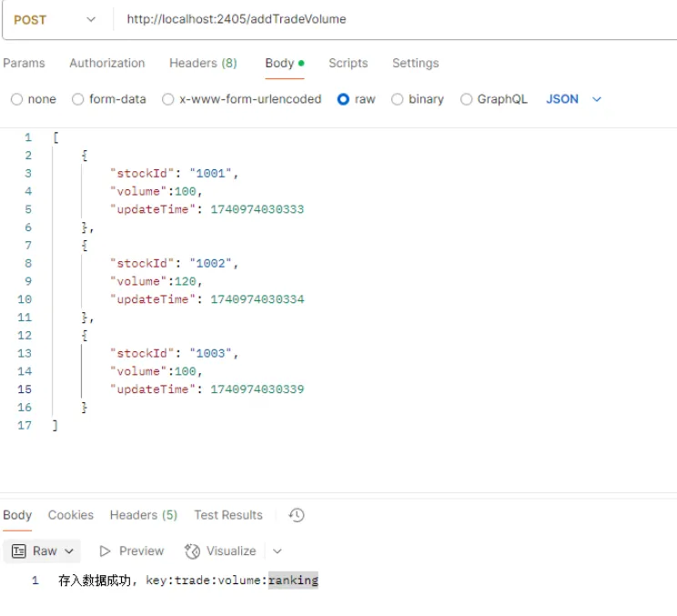Viewport: 677px width, 616px height.
Task: Open the Scripts tab
Action: click(x=348, y=63)
